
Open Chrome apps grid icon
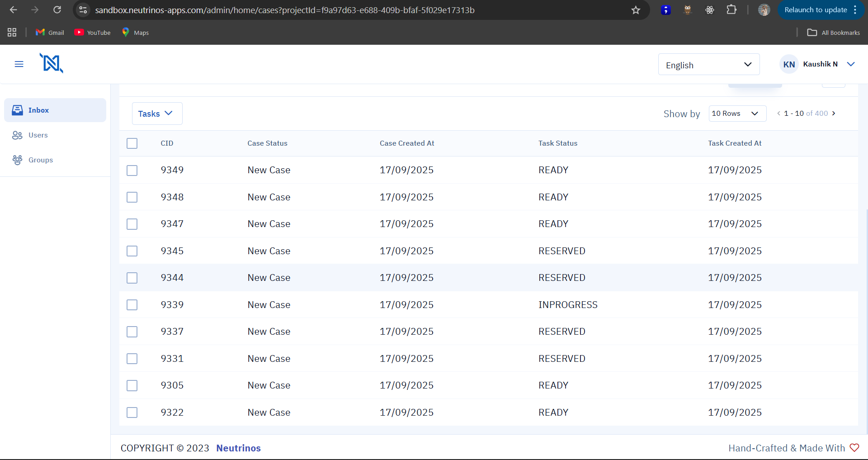tap(12, 33)
